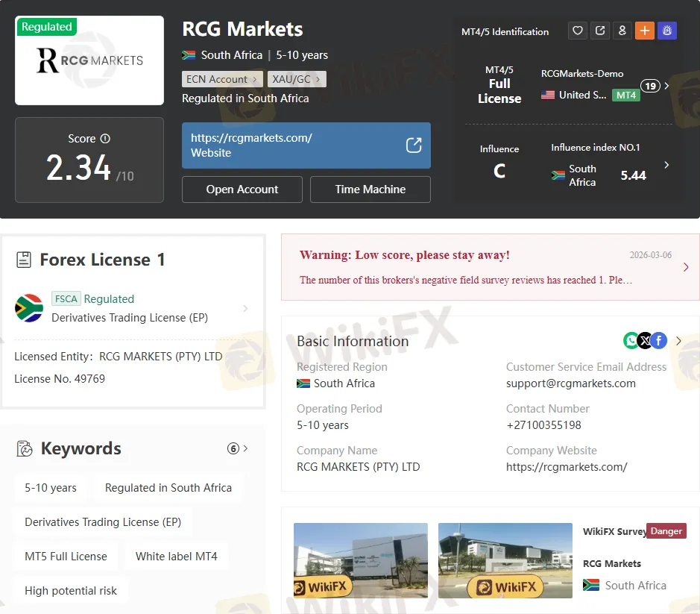Select the XAU/GC tag
700x614 pixels.
click(296, 79)
